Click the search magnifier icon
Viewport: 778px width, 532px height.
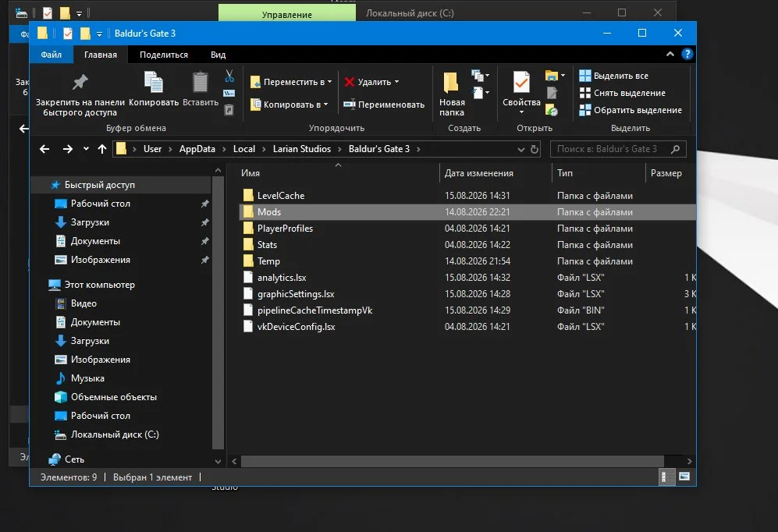(675, 149)
